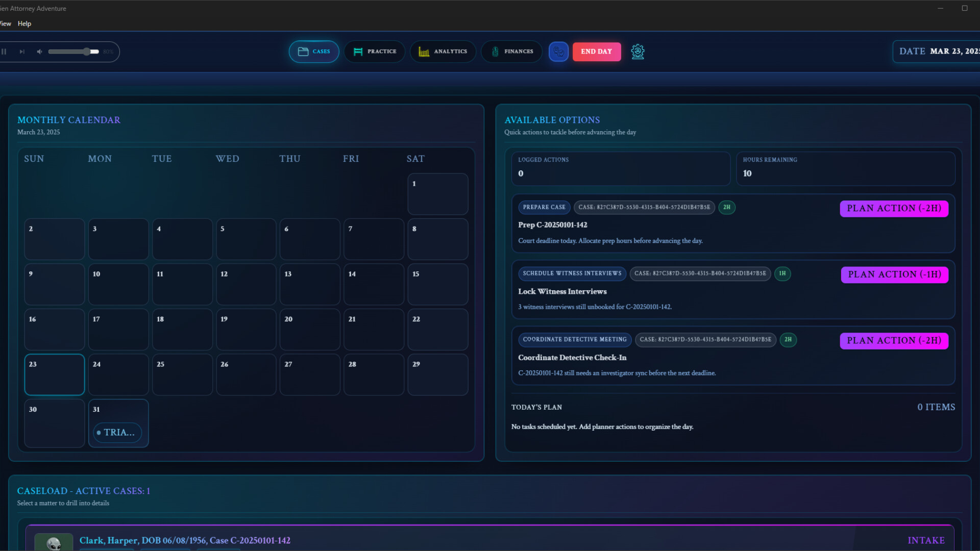Plan Action (-2H) for Coordinate Detective Check-In

[894, 340]
